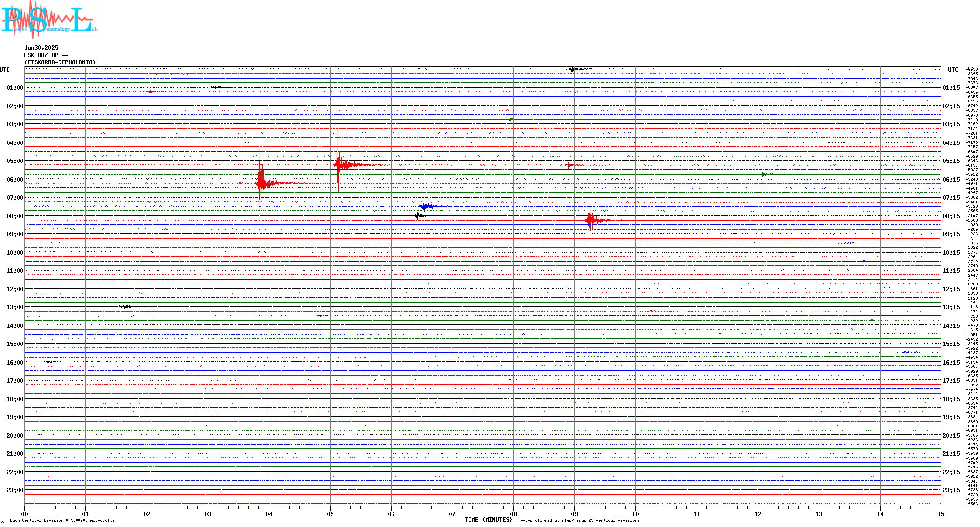Click the 13:00 hour label
Screen dimensions: 980x527
click(15, 307)
